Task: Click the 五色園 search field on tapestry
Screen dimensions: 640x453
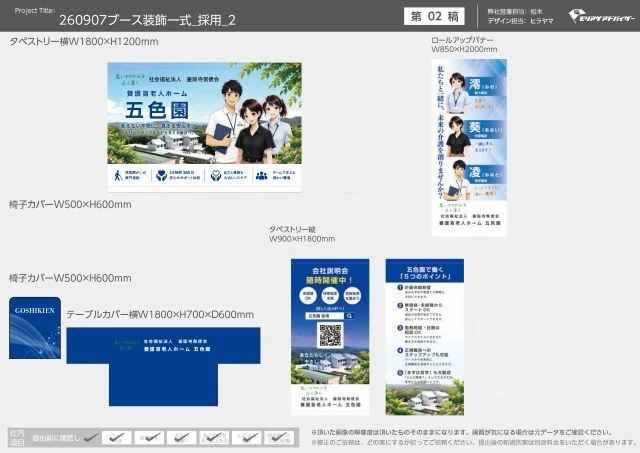Action: pos(325,316)
